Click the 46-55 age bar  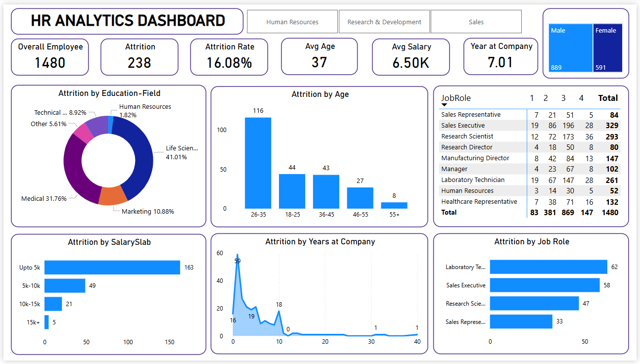coord(360,198)
